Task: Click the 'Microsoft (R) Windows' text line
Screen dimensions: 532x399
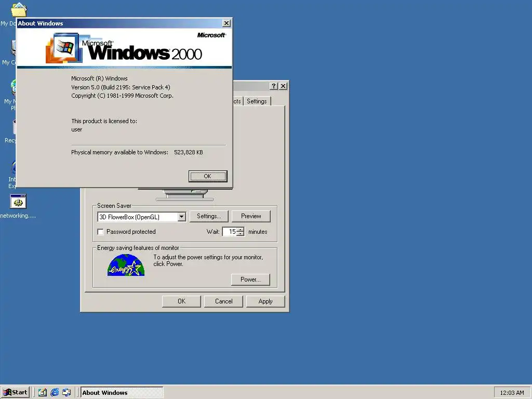Action: coord(99,78)
